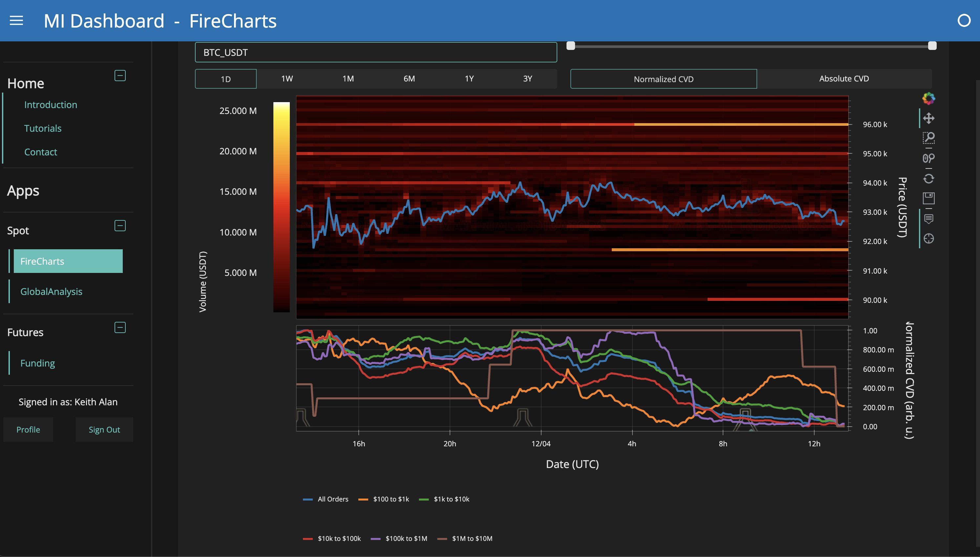Save the chart using the disk icon

(x=929, y=198)
